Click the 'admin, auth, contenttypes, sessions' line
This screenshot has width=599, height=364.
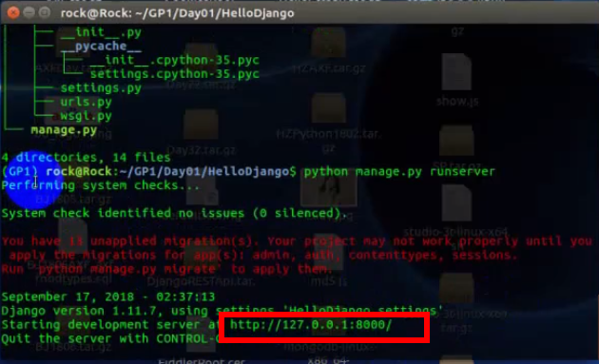point(263,255)
